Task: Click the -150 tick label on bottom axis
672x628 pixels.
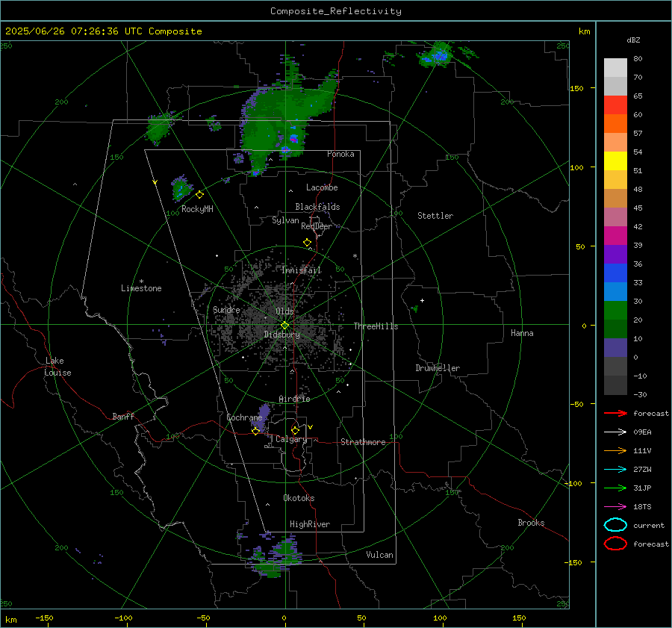Action: (44, 618)
